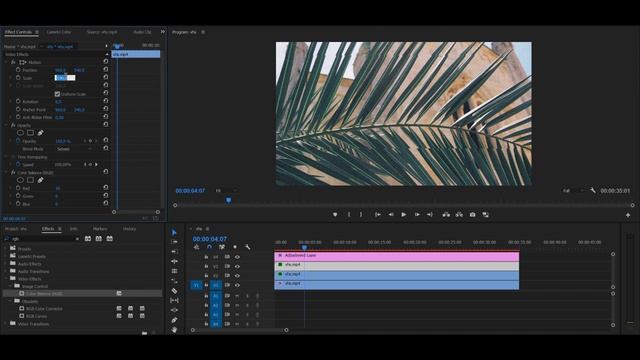Collapse the Color Balance (RGB) effect
Image resolution: width=640 pixels, height=360 pixels.
tap(6, 172)
